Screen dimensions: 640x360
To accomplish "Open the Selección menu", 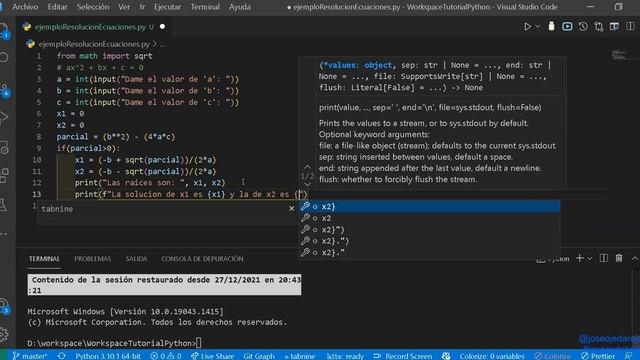I will (x=93, y=7).
